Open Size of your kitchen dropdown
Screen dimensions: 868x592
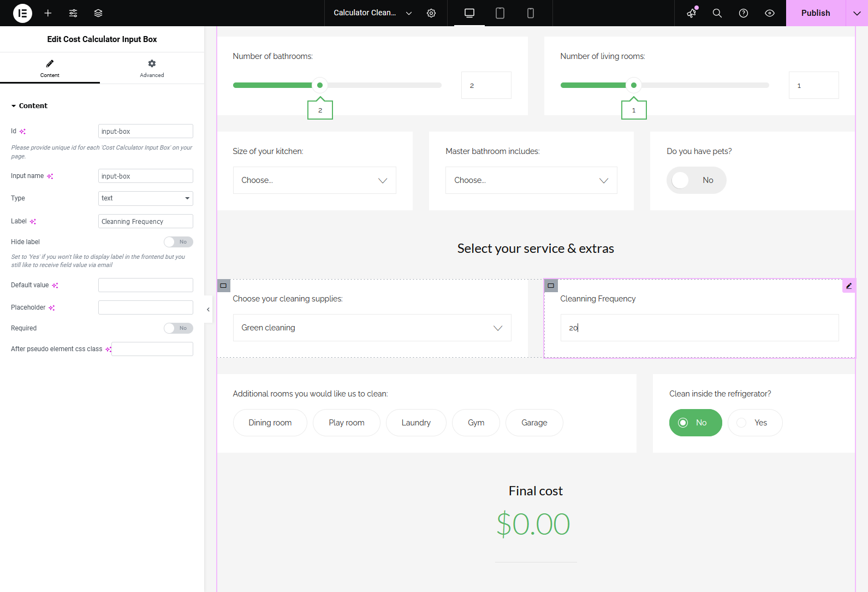tap(314, 180)
